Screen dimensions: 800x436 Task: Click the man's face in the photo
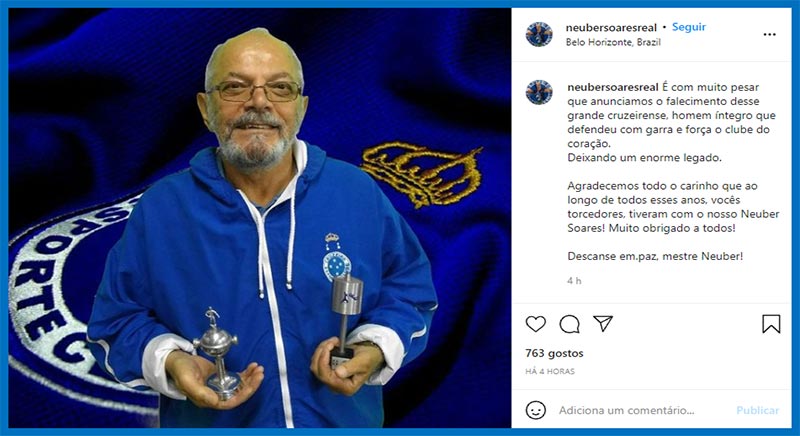(254, 105)
